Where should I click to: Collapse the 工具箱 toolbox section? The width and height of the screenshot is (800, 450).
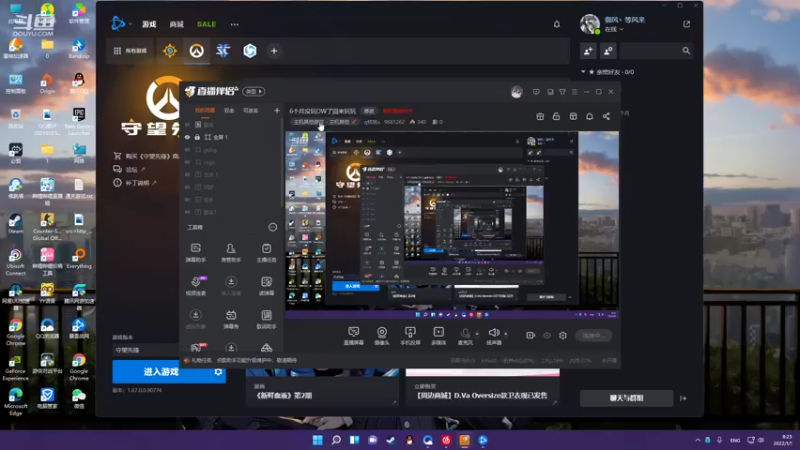[273, 227]
